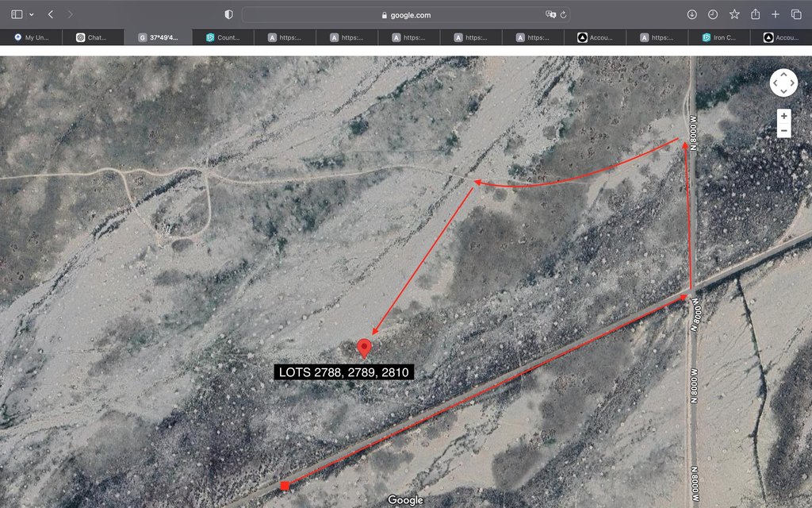Go back to the previous page

click(x=51, y=14)
